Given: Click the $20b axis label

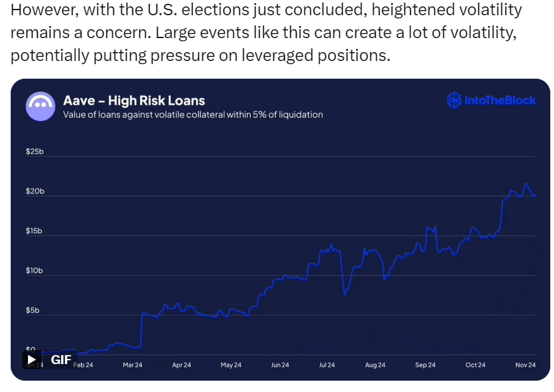Looking at the screenshot, I should click(x=34, y=191).
